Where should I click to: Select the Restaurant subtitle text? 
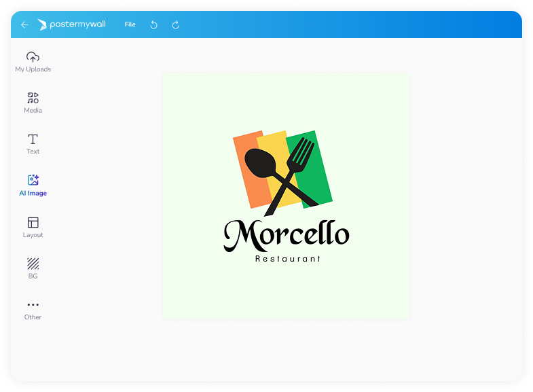287,259
